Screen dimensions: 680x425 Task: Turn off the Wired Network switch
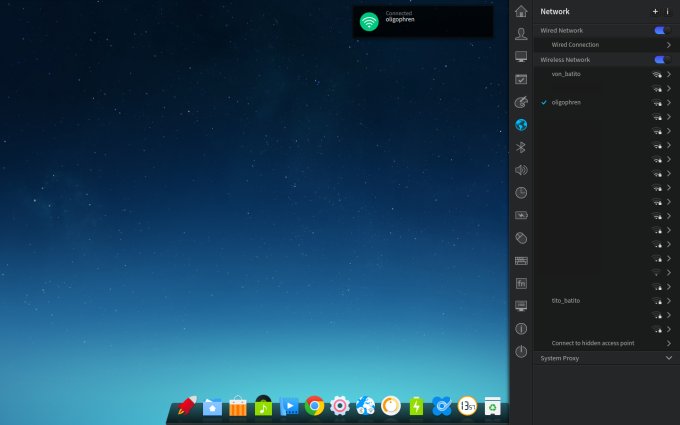coord(660,31)
